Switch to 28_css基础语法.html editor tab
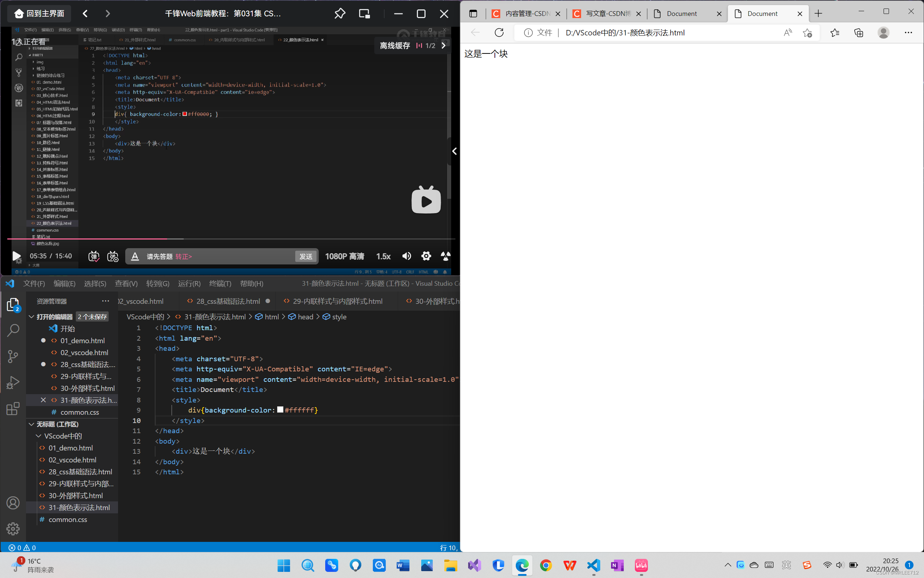Screen dimensions: 924x578 click(x=228, y=301)
